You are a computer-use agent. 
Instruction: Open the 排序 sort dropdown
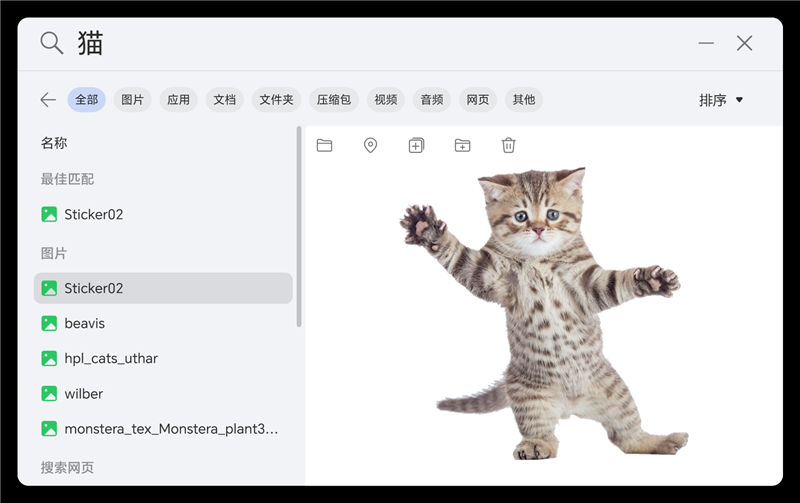(721, 100)
